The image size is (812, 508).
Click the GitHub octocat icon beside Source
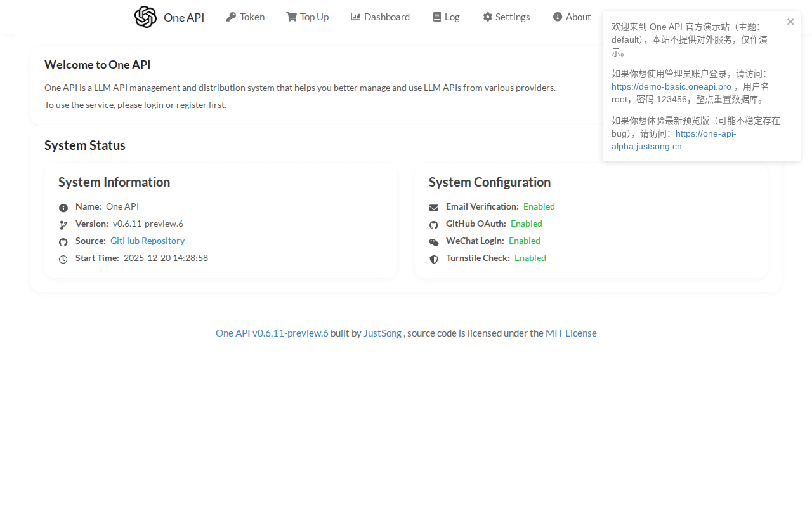pyautogui.click(x=62, y=242)
